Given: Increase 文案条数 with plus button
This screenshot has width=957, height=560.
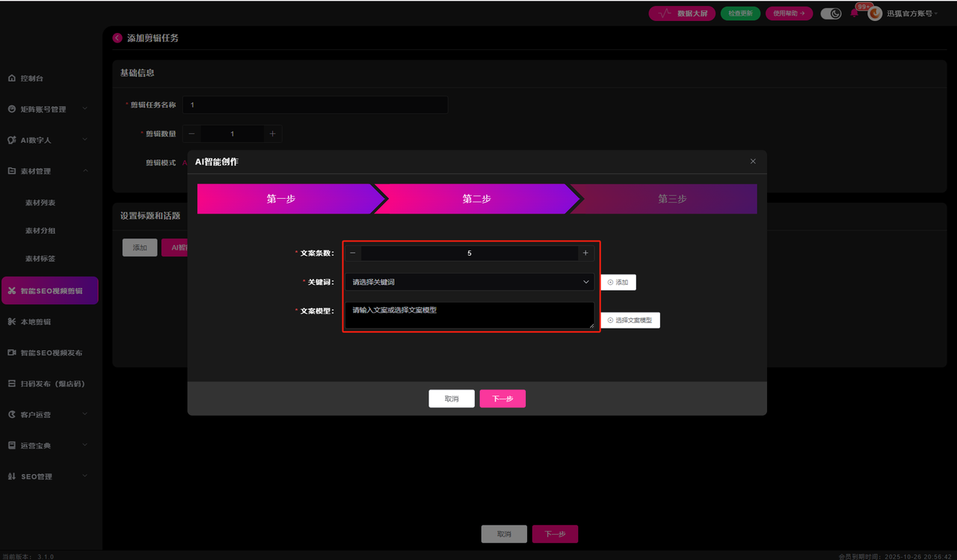Looking at the screenshot, I should click(585, 253).
